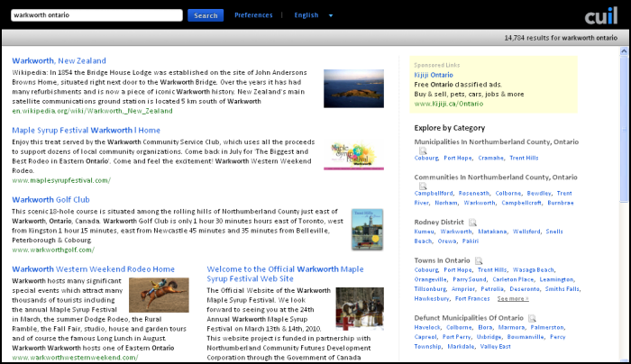
Task: Select Norham community link
Action: 446,203
